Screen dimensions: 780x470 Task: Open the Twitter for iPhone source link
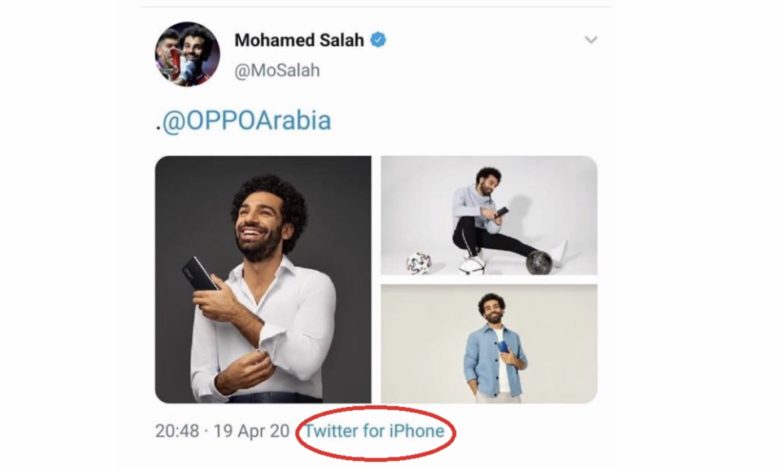[x=374, y=431]
